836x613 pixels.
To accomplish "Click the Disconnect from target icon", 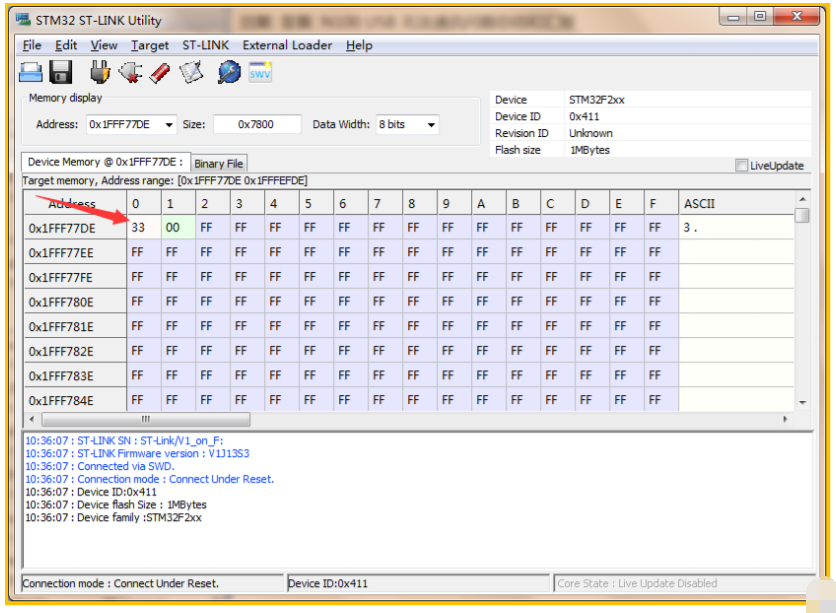I will pos(131,72).
